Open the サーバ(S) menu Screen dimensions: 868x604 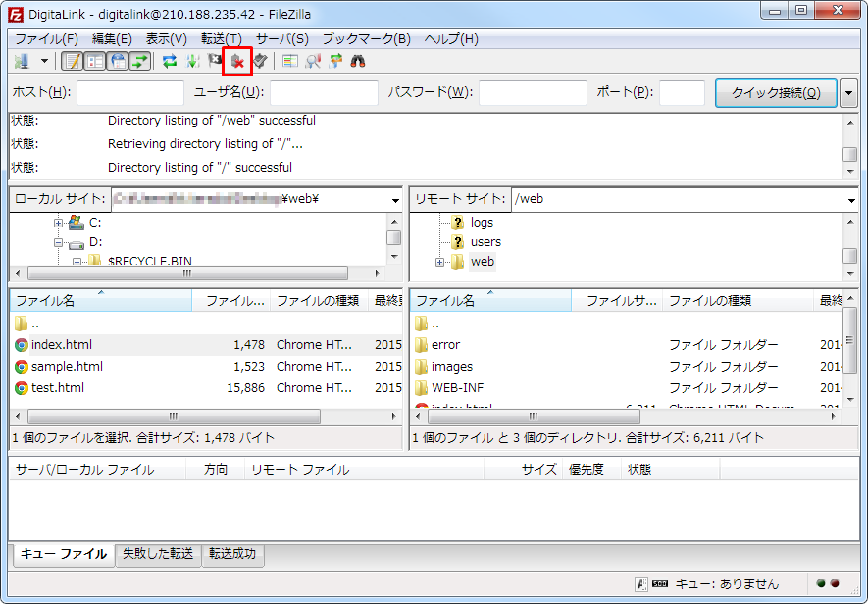click(x=281, y=39)
